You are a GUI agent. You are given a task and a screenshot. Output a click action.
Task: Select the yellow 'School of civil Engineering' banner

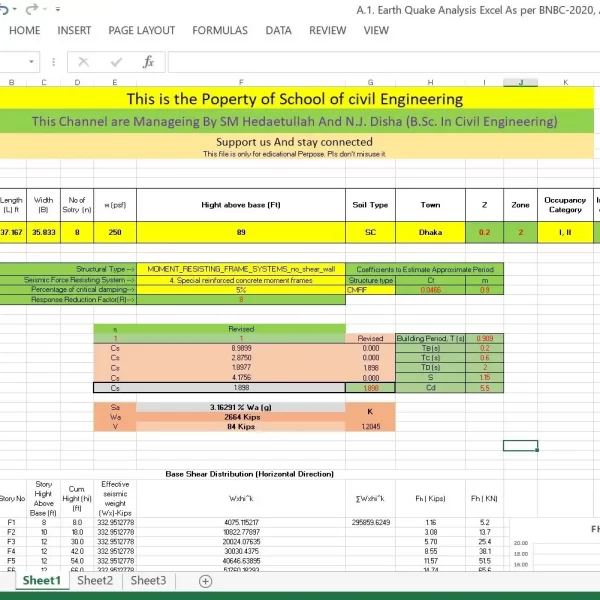(297, 98)
